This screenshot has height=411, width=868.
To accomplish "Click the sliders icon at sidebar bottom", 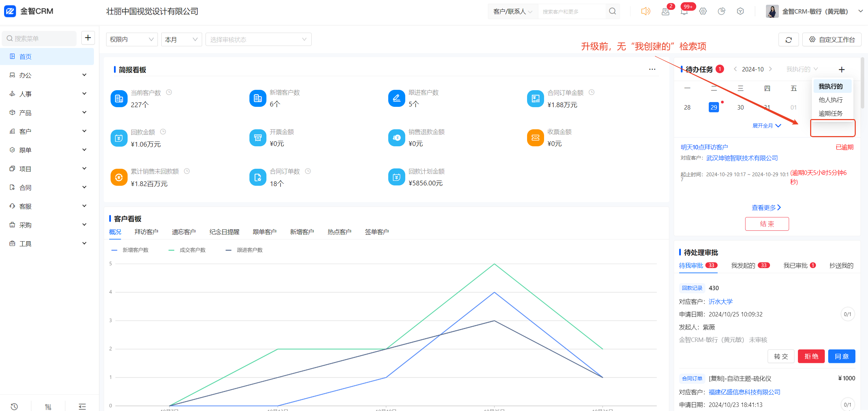I will [x=48, y=406].
